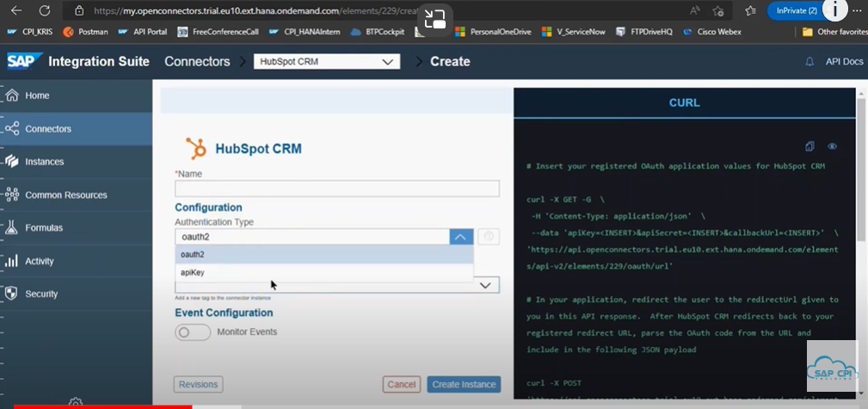868x409 pixels.
Task: Toggle the CURL eye visibility icon
Action: (x=832, y=146)
